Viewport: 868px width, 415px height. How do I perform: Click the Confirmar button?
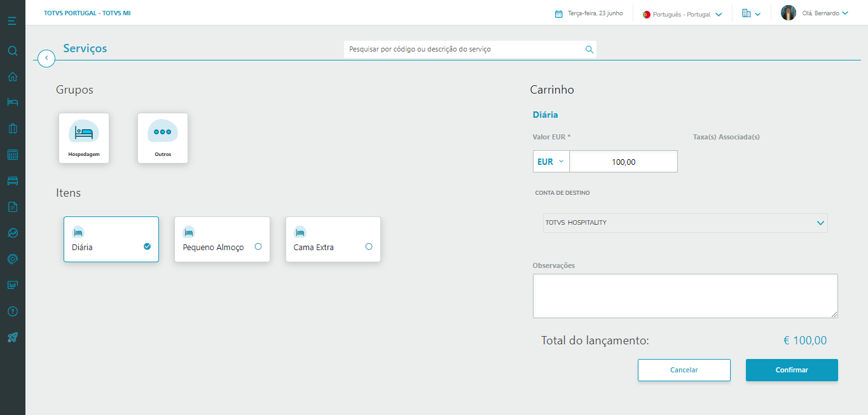(x=792, y=370)
